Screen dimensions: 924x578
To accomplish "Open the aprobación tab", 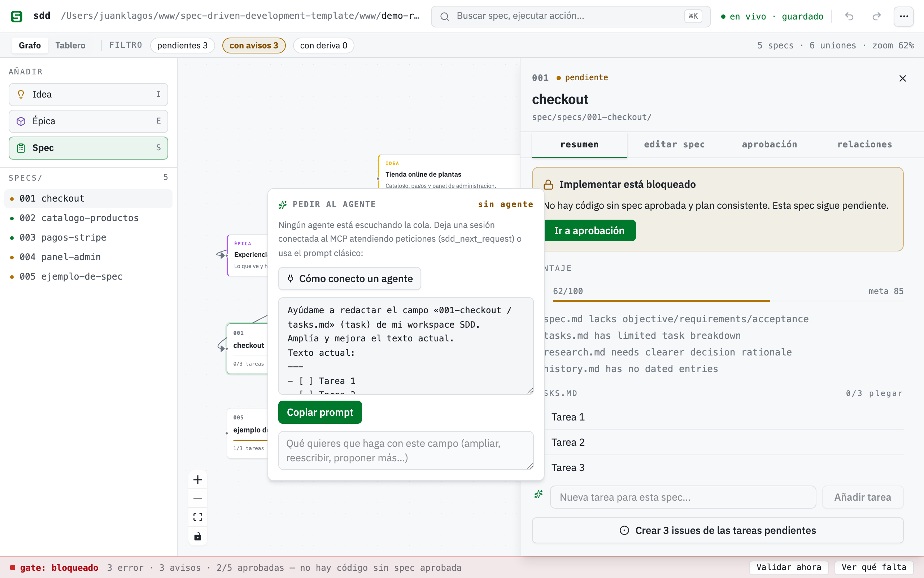I will click(x=770, y=144).
